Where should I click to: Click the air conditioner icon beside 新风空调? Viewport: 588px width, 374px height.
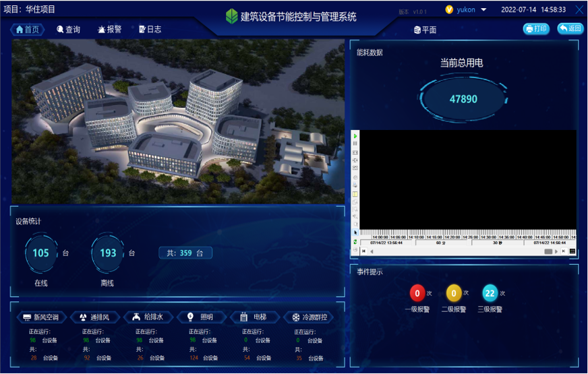point(26,318)
